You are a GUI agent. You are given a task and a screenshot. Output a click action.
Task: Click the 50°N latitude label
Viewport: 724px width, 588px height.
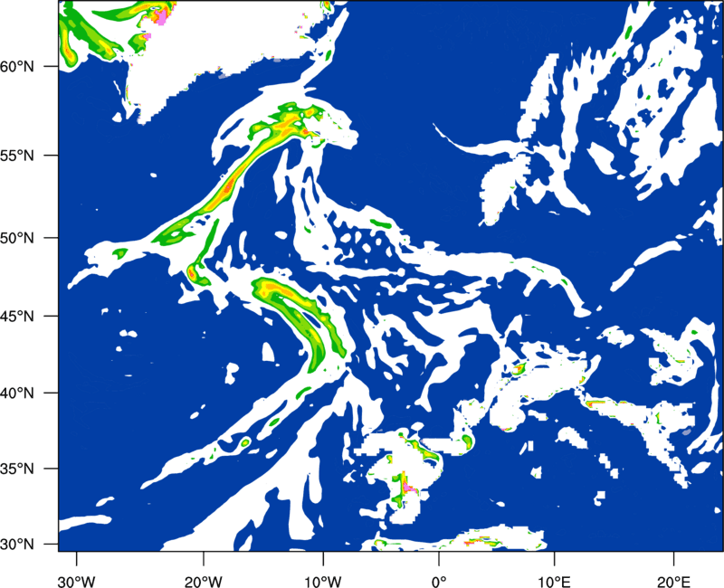(x=17, y=238)
